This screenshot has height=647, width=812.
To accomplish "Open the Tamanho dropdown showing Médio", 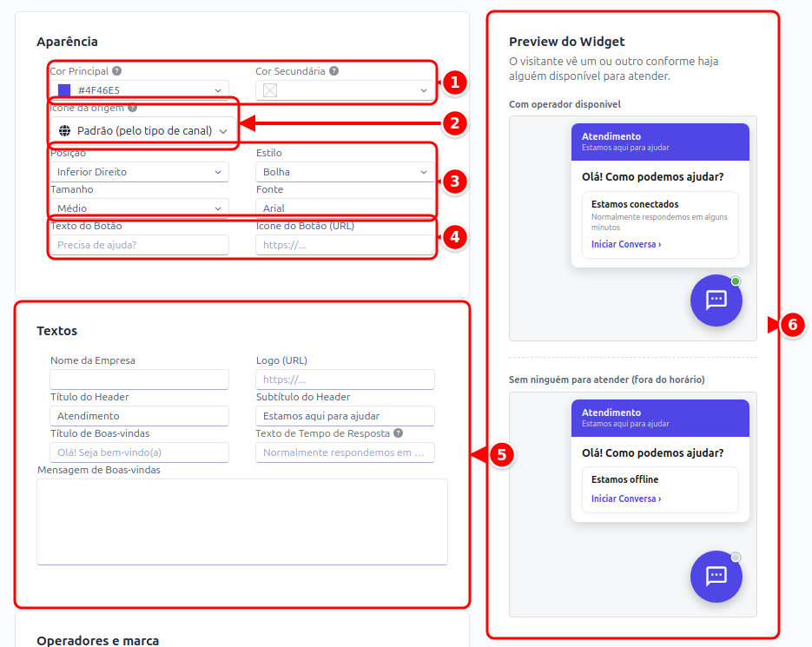I will [139, 208].
